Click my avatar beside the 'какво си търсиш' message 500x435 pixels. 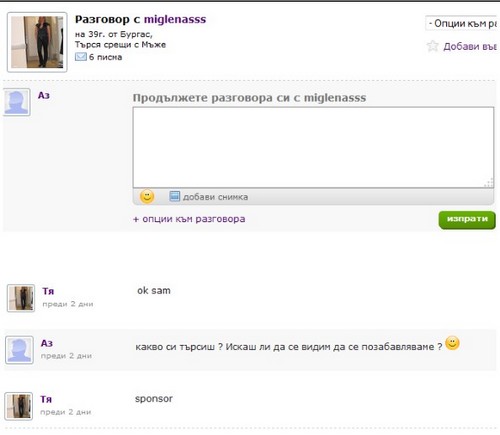[x=19, y=350]
